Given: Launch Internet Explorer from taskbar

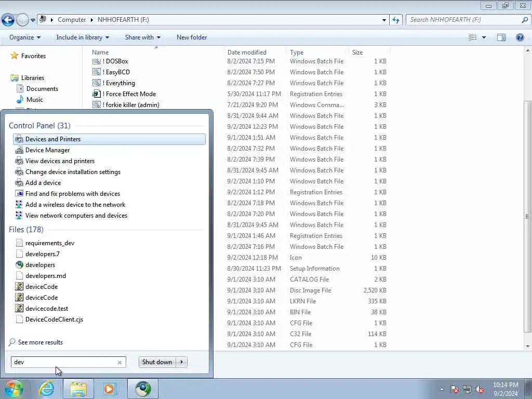Looking at the screenshot, I should [46, 389].
